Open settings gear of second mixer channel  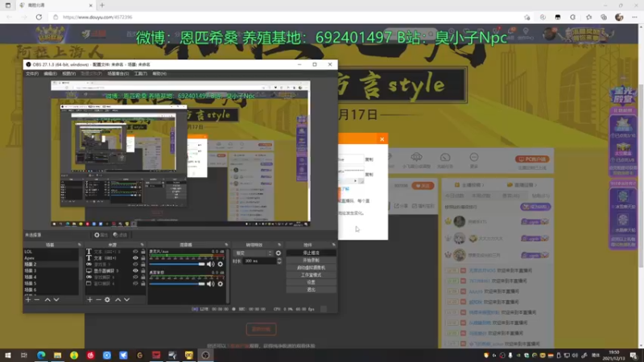[221, 284]
